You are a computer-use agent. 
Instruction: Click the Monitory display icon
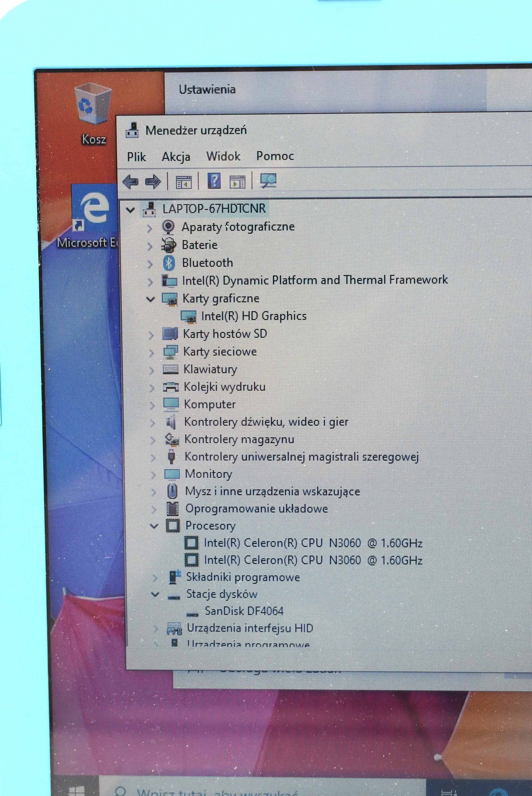point(172,474)
